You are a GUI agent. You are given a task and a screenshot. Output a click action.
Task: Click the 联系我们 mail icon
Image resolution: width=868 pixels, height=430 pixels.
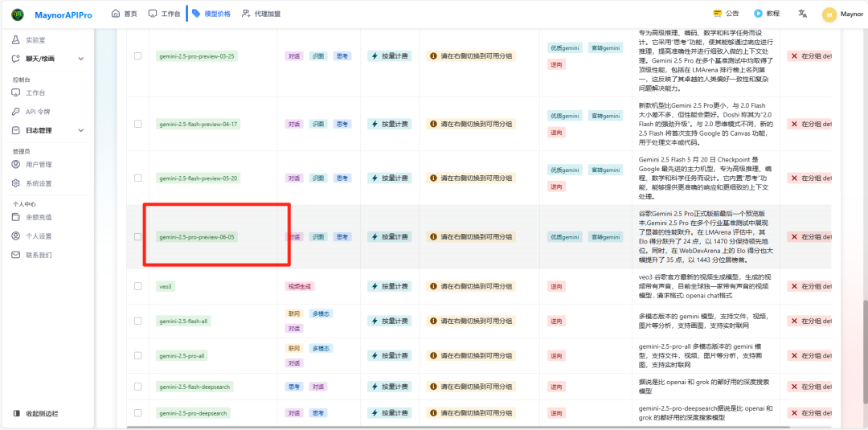pyautogui.click(x=15, y=255)
